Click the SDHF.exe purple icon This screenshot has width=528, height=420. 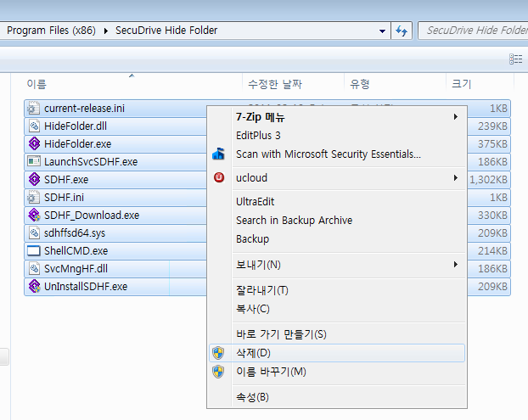point(34,179)
